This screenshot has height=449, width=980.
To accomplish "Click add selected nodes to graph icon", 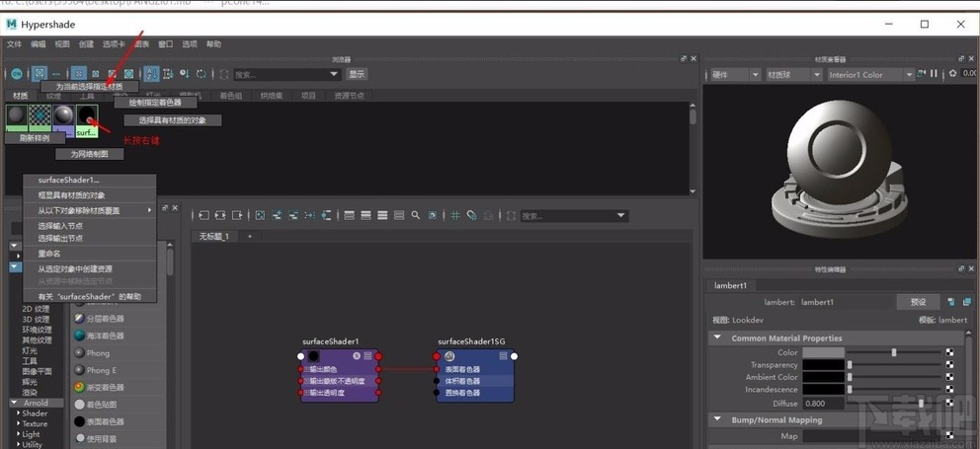I will (277, 215).
